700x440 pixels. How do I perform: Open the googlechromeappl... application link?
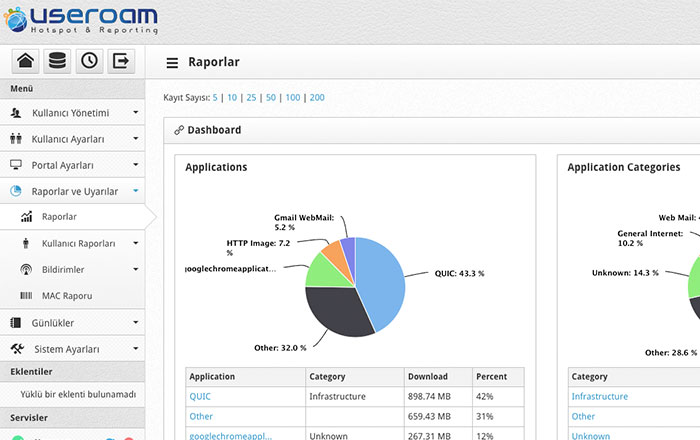coord(230,436)
